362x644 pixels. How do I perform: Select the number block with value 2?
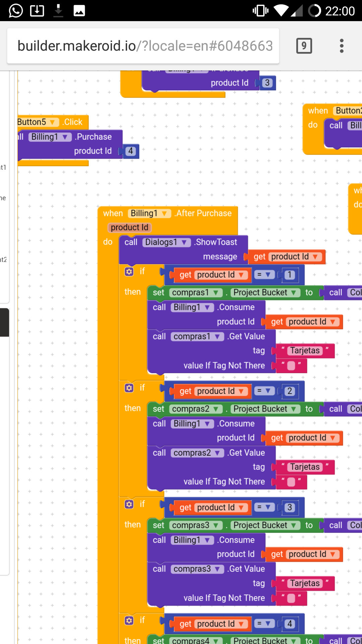pos(290,391)
